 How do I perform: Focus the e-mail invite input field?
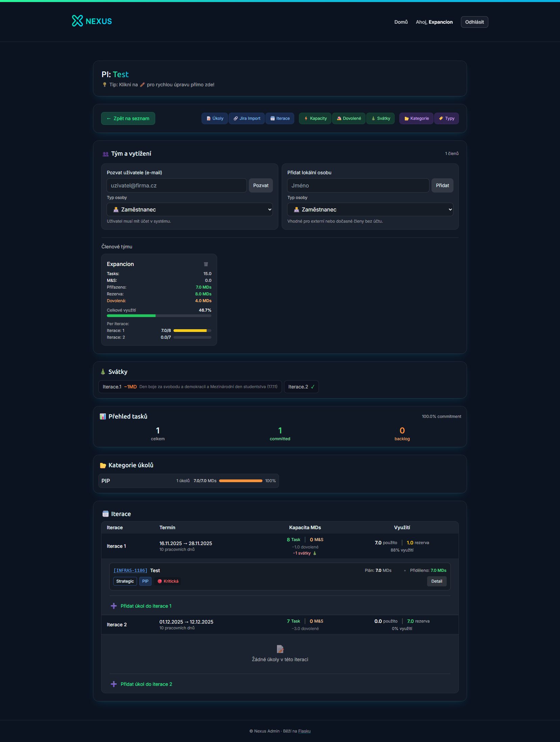tap(177, 185)
